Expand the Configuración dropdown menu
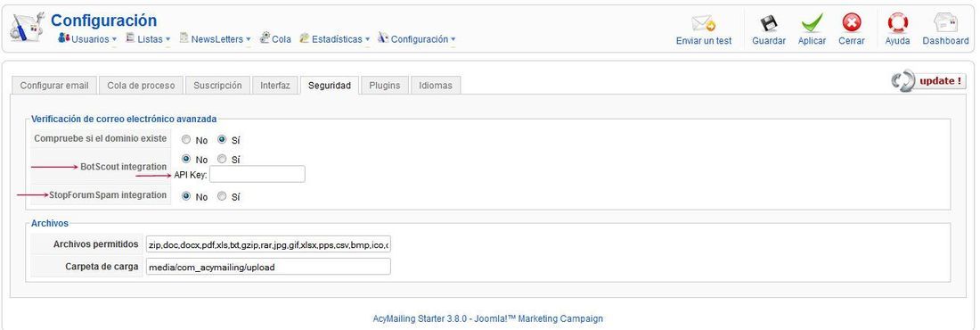The width and height of the screenshot is (980, 330). 453,39
